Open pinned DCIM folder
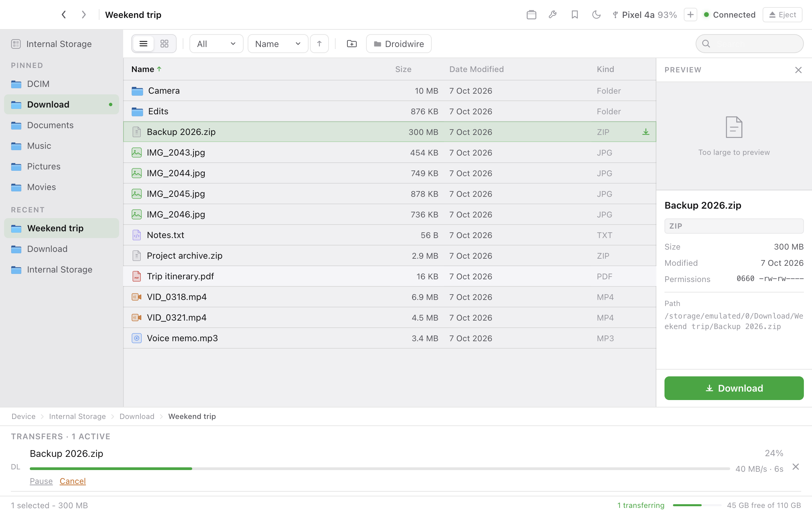 point(62,84)
